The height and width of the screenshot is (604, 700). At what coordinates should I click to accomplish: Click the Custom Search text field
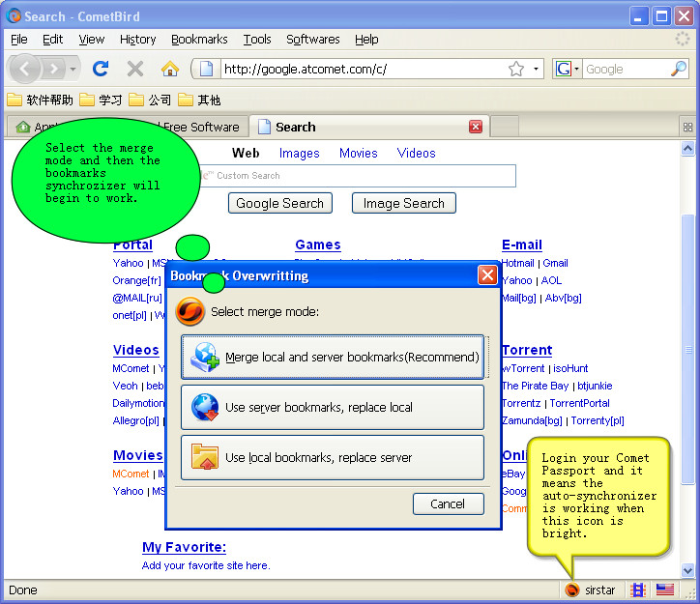[x=357, y=176]
